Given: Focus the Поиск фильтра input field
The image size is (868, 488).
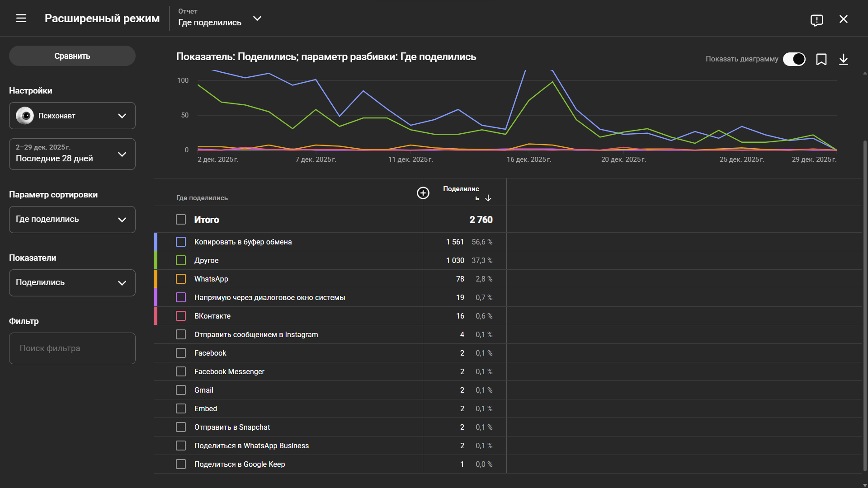Looking at the screenshot, I should point(72,348).
